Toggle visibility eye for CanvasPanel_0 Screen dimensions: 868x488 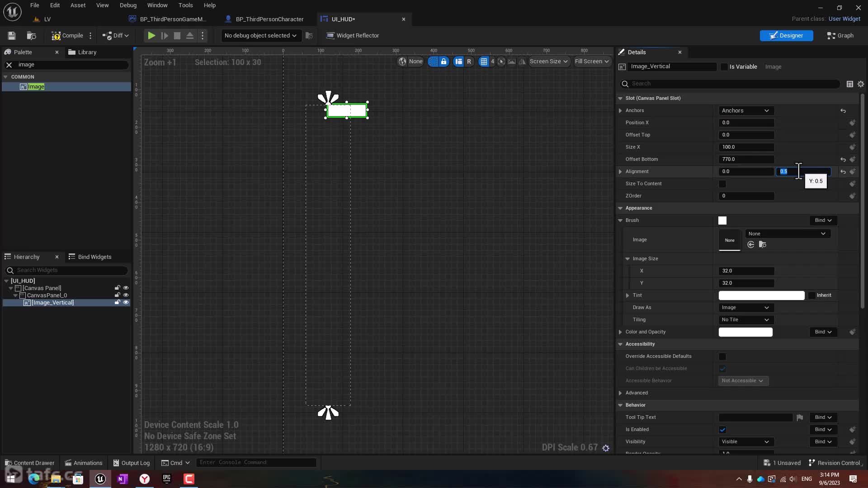coord(126,295)
